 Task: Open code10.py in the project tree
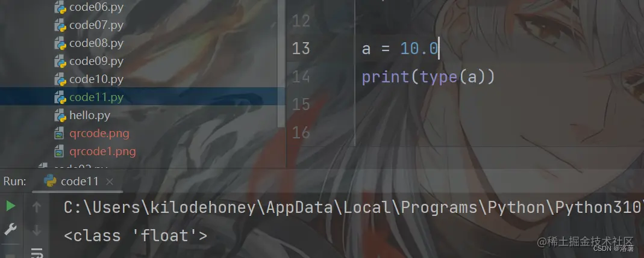[x=96, y=79]
